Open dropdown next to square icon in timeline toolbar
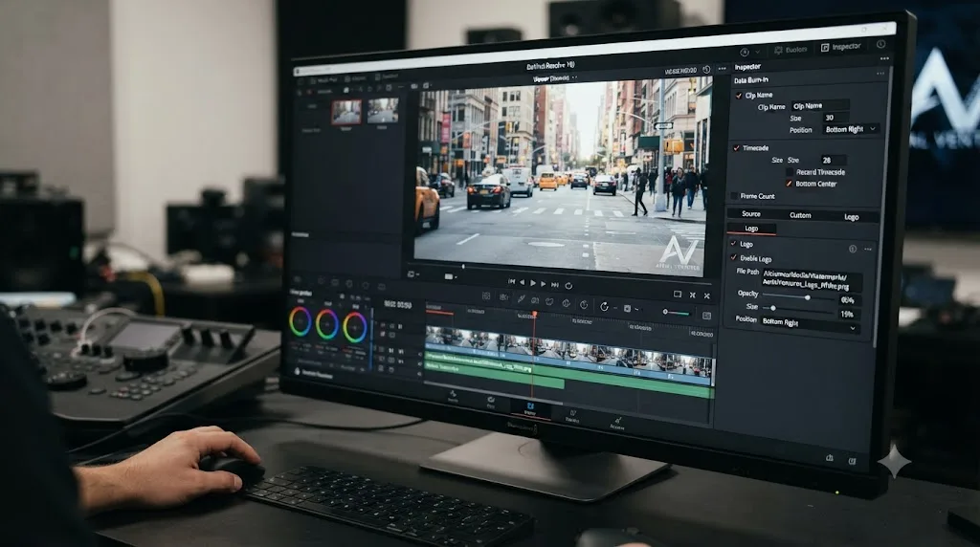 tap(636, 309)
